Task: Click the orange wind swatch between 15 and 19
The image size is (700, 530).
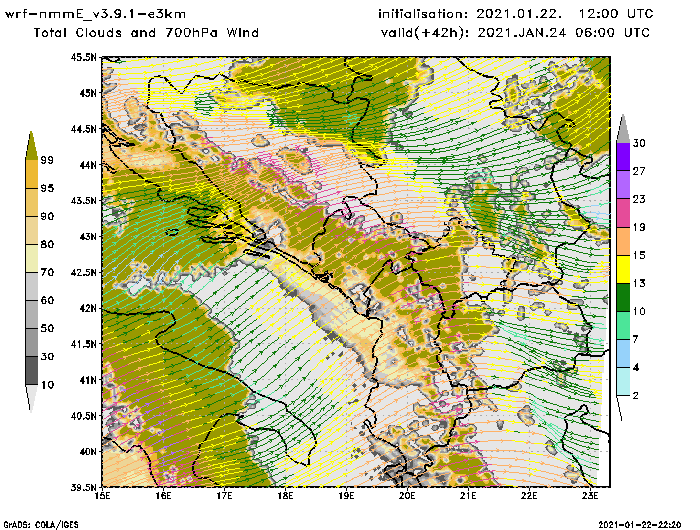Action: point(623,241)
